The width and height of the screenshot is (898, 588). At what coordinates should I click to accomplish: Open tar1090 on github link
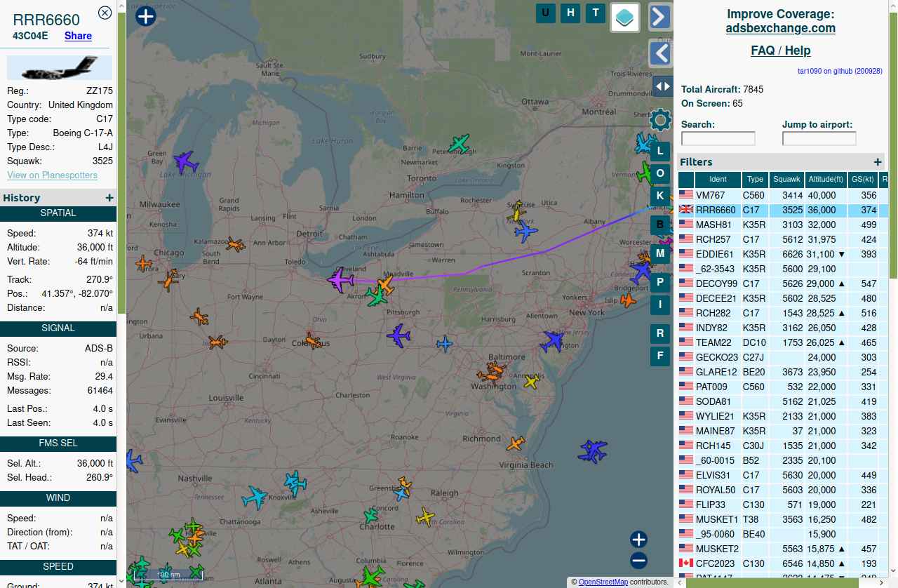pos(840,71)
